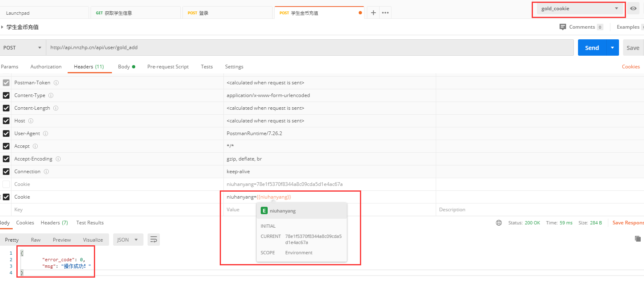Expand the Send button arrow options

coord(612,48)
